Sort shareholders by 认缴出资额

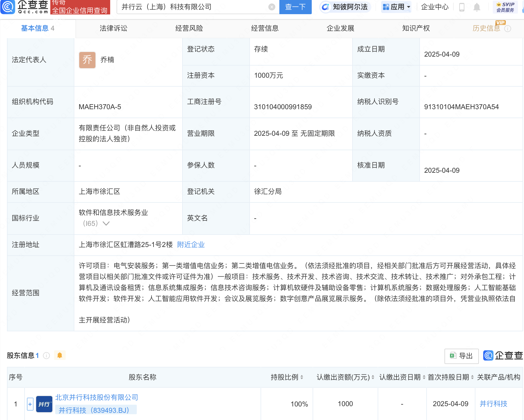pyautogui.click(x=372, y=377)
